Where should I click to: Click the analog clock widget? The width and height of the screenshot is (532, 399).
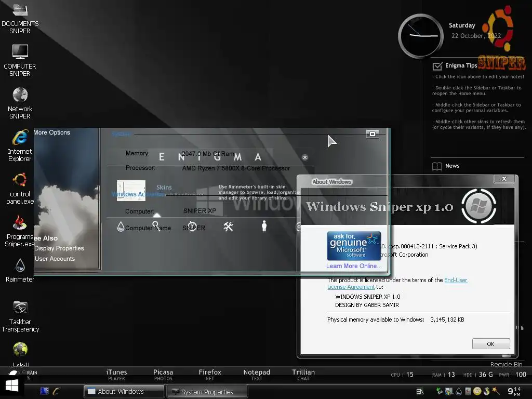tap(421, 36)
